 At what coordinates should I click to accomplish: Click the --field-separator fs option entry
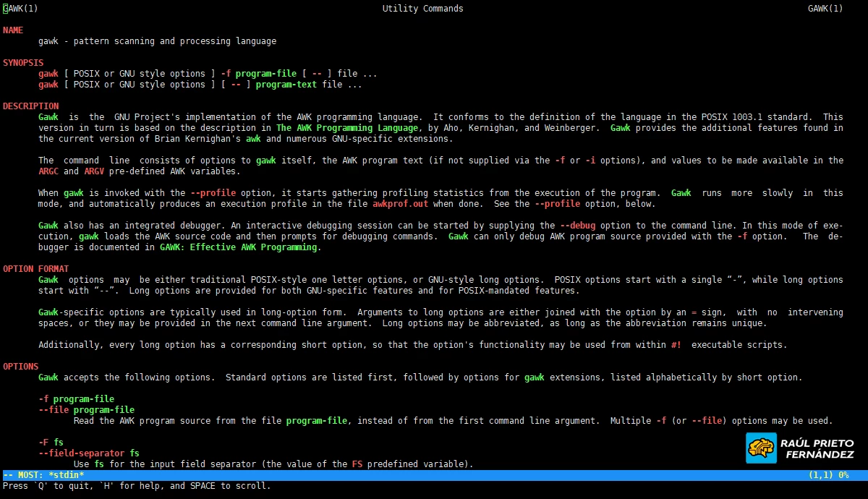tap(88, 453)
